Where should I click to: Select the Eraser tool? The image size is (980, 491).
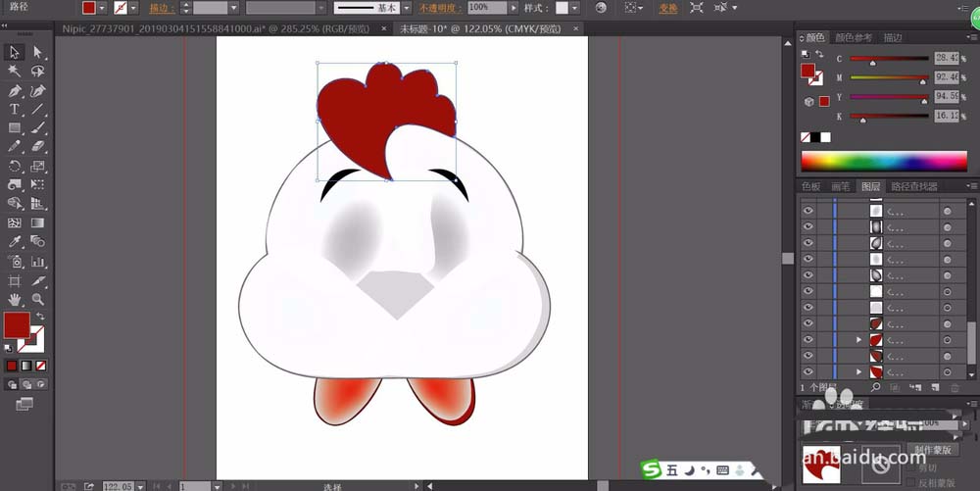[37, 147]
